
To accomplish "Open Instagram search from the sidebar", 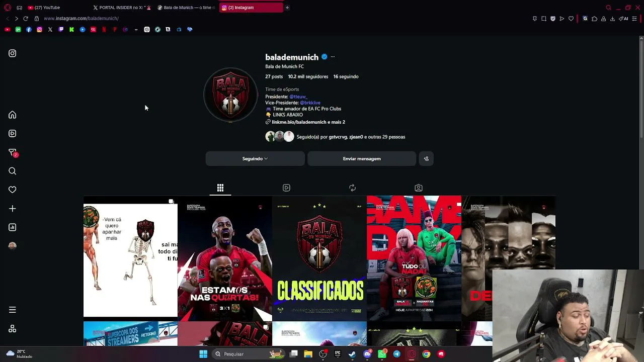I will [x=12, y=171].
